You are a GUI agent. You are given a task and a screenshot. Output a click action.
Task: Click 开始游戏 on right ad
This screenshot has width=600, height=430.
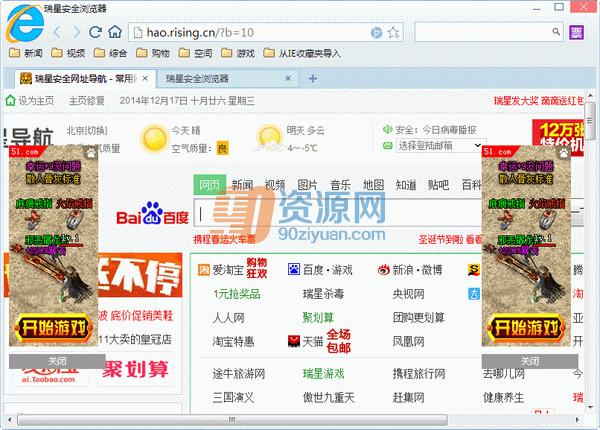pyautogui.click(x=526, y=328)
